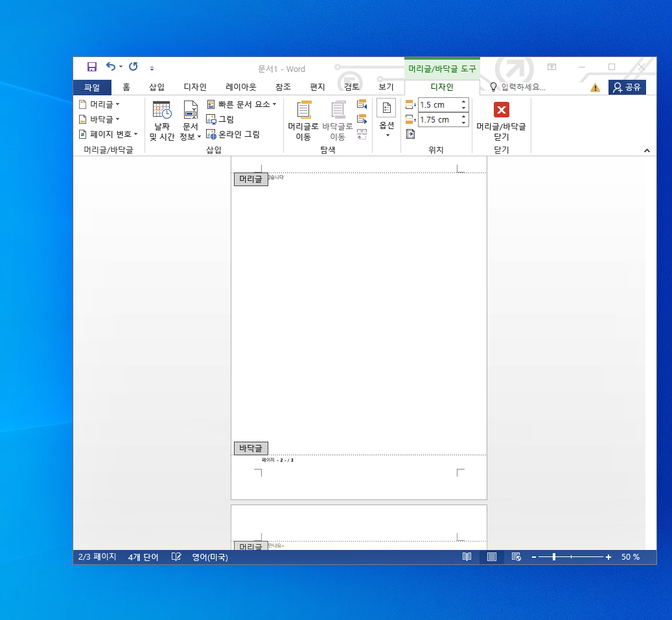Increase header top distance 1.5 cm
The height and width of the screenshot is (620, 672).
(464, 102)
